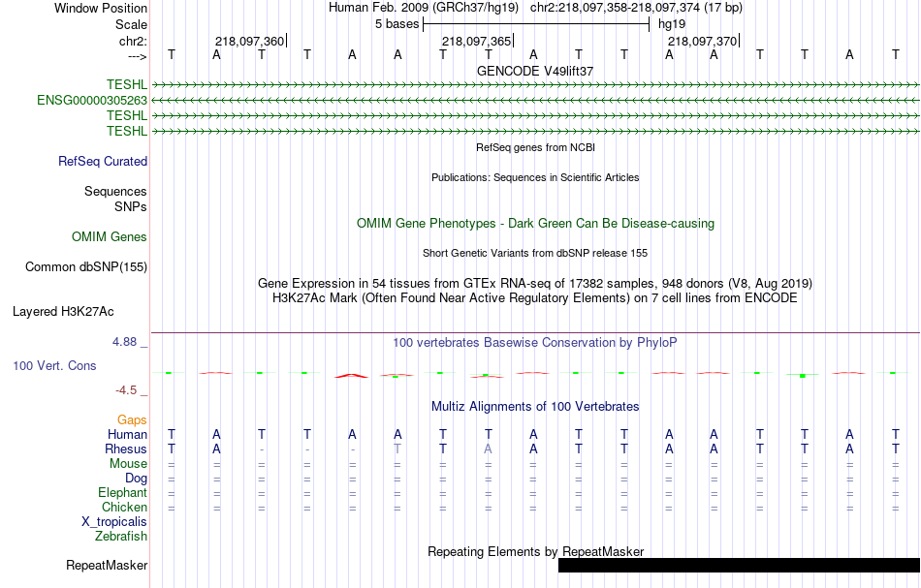The image size is (921, 588).
Task: Click the H3K27Ac Mark ENCODE track title
Action: coord(535,298)
